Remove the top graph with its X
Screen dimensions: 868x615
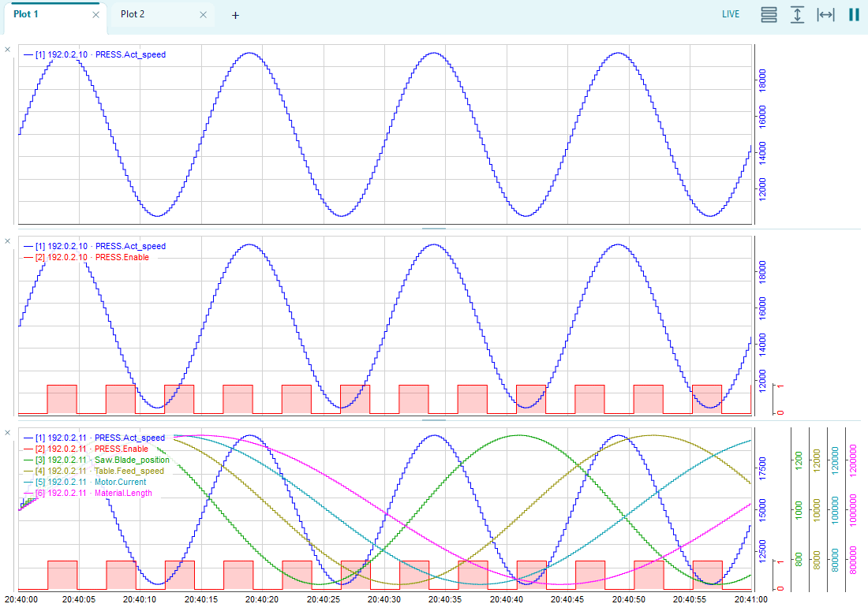click(8, 50)
